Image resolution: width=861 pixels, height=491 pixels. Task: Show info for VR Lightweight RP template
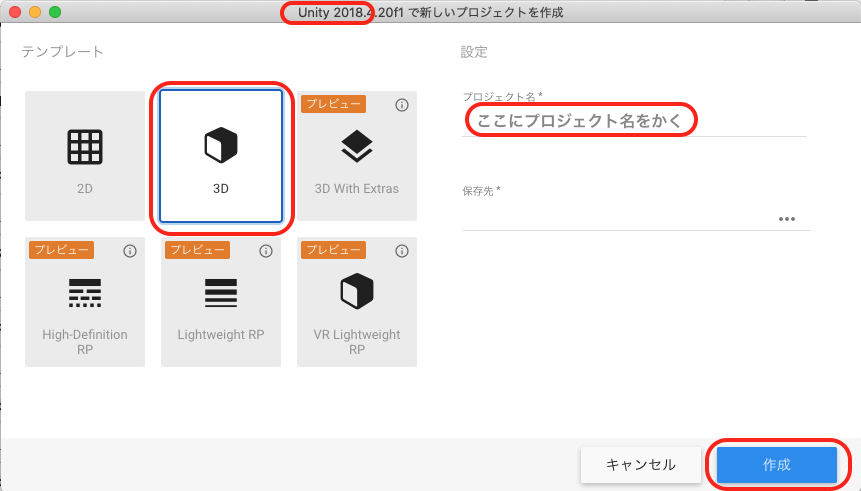point(402,251)
